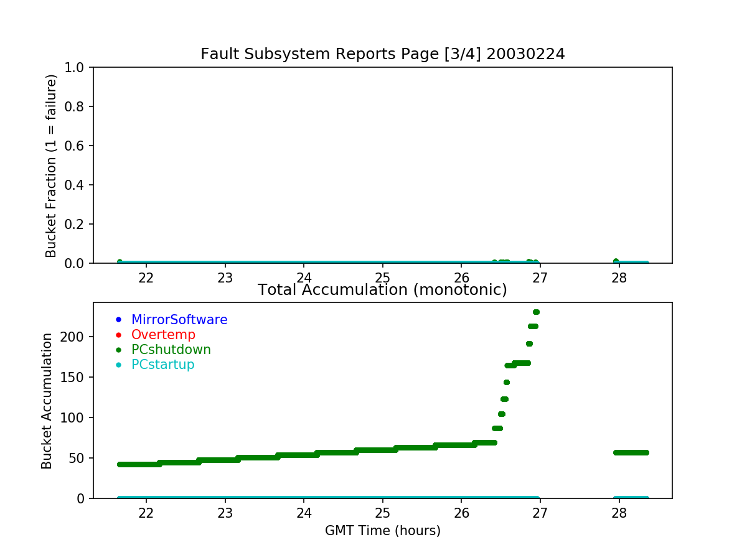This screenshot has width=747, height=560.
Task: Click the GMT Time (hours) axis label
Action: 382,531
